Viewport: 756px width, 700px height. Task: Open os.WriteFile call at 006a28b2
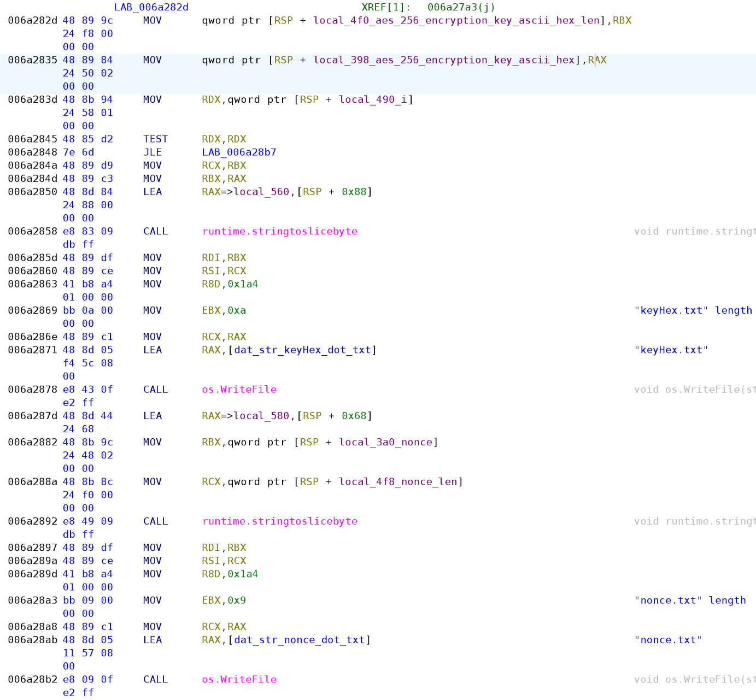(239, 680)
